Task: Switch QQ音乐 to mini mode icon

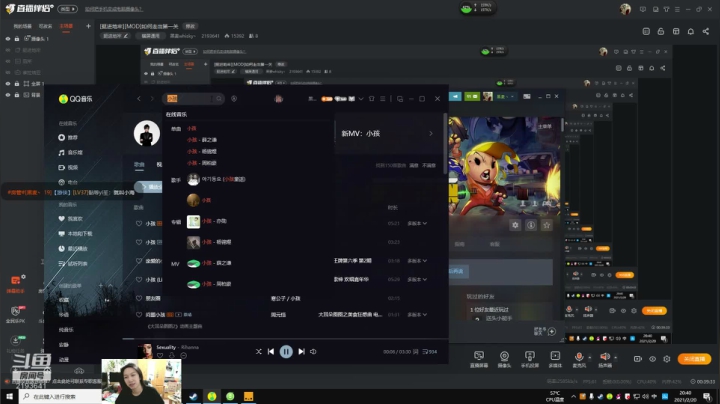Action: [400, 99]
